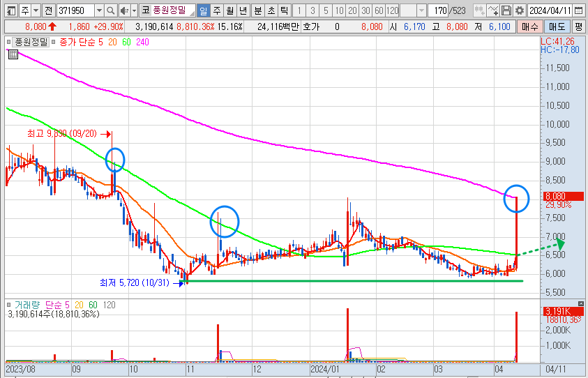This screenshot has width=588, height=378.
Task: Select daily 일 chart period
Action: (203, 10)
